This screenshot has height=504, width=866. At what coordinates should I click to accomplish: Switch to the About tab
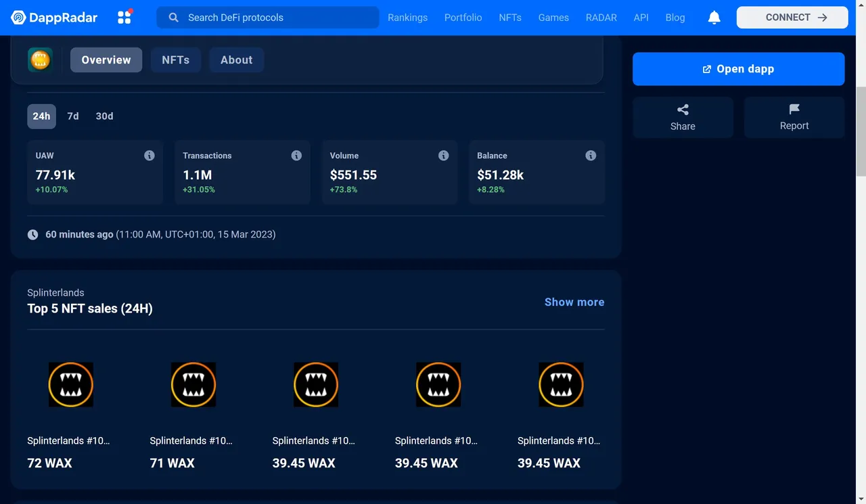point(237,60)
